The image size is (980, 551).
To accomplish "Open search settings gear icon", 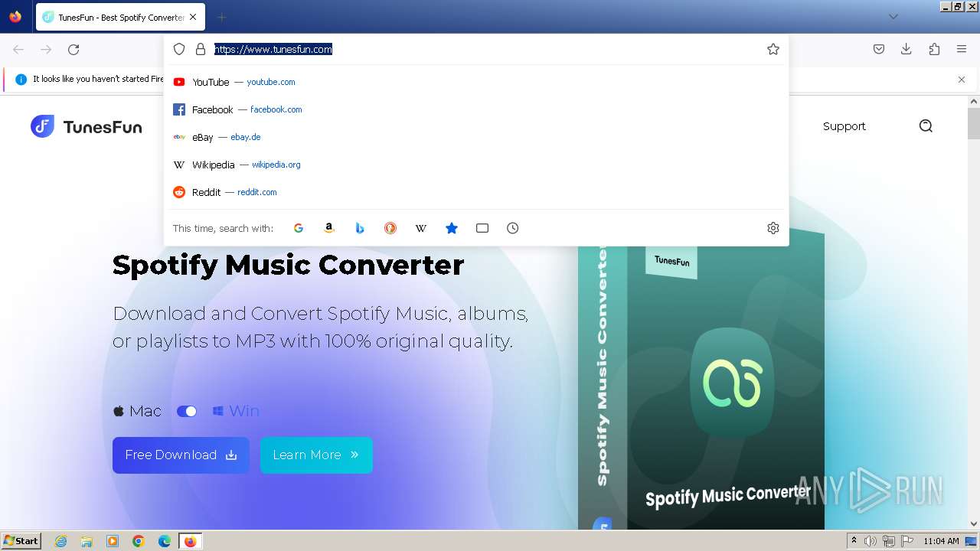I will [x=773, y=228].
